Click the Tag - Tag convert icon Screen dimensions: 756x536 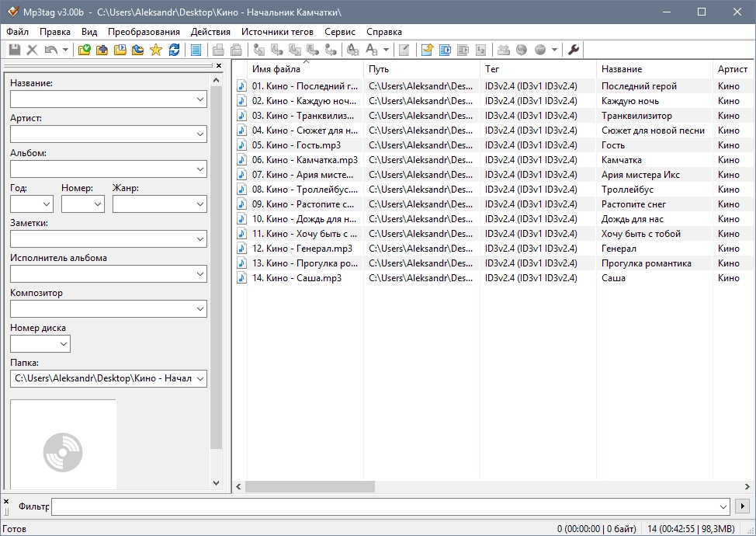[331, 50]
